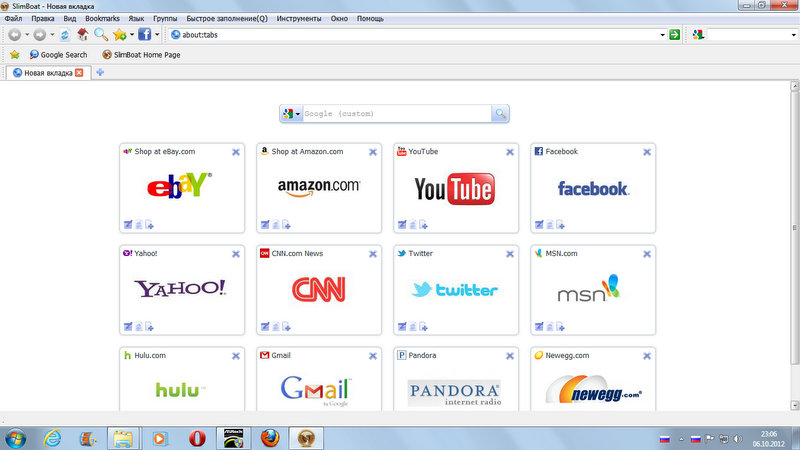This screenshot has width=800, height=450.
Task: Click the green Go arrow button
Action: [x=674, y=35]
